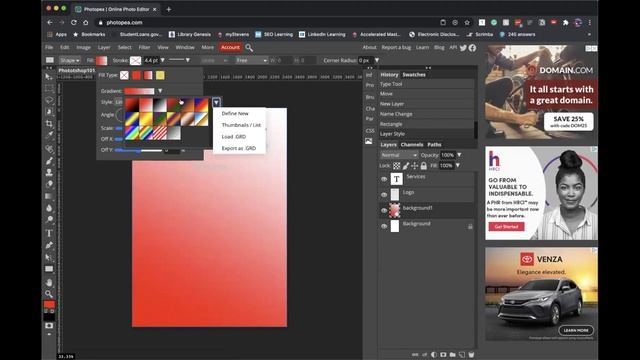Hide the background1 layer
This screenshot has height=360, width=640.
(384, 211)
